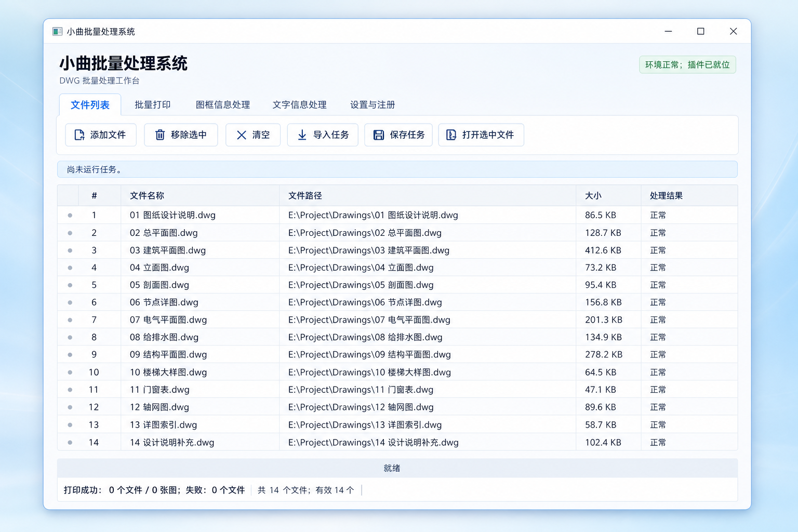Click the 导入任务 button label
The image size is (798, 532).
pyautogui.click(x=331, y=135)
